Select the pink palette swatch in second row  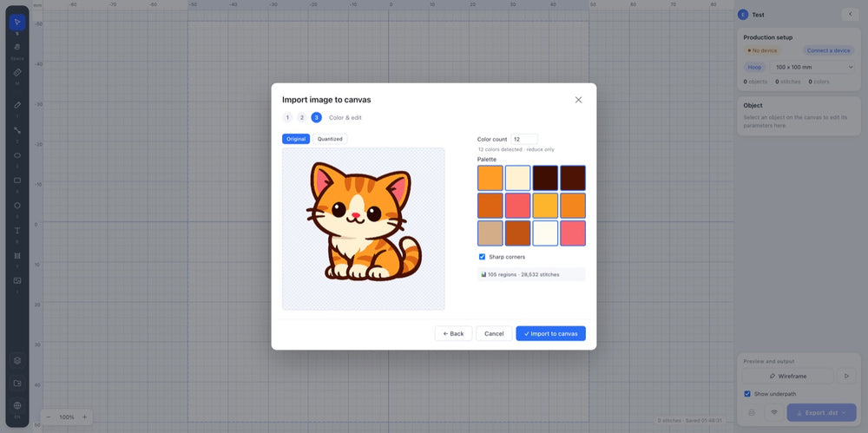[x=517, y=206]
